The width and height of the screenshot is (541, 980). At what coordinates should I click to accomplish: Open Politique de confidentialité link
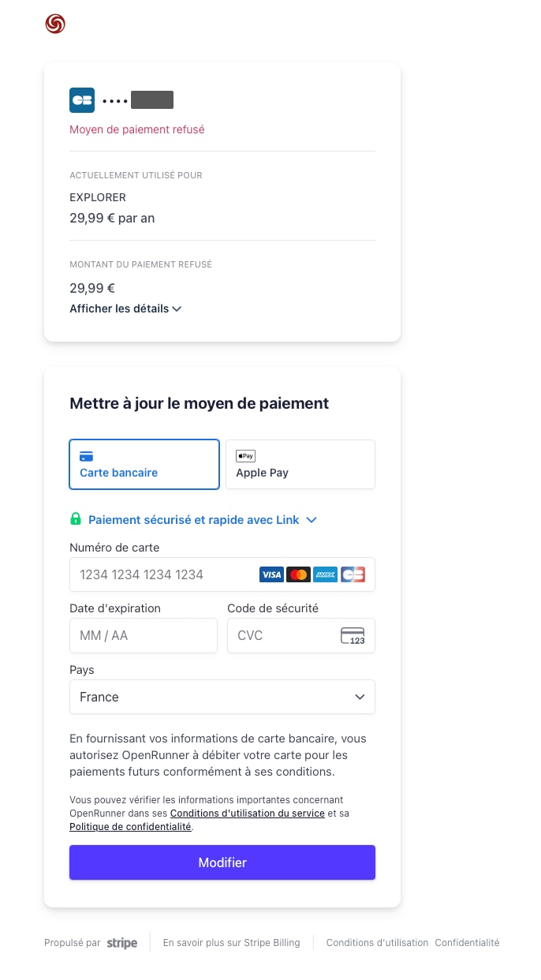tap(130, 827)
